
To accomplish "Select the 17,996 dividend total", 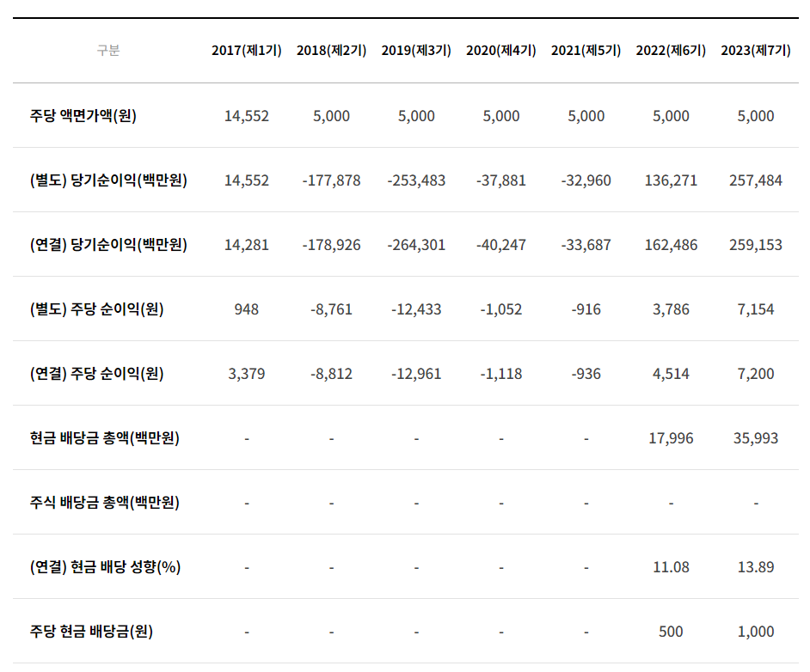I will click(x=671, y=439).
